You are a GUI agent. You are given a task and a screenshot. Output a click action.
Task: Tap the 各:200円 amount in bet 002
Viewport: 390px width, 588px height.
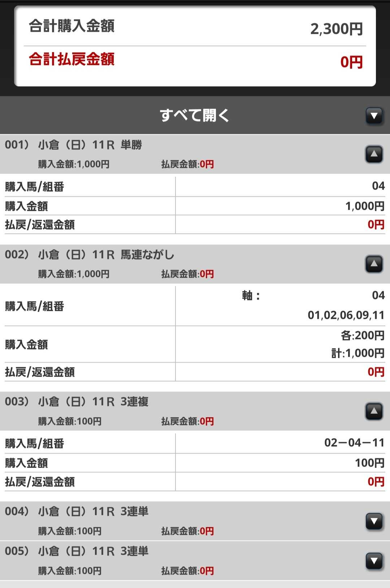[x=362, y=336]
